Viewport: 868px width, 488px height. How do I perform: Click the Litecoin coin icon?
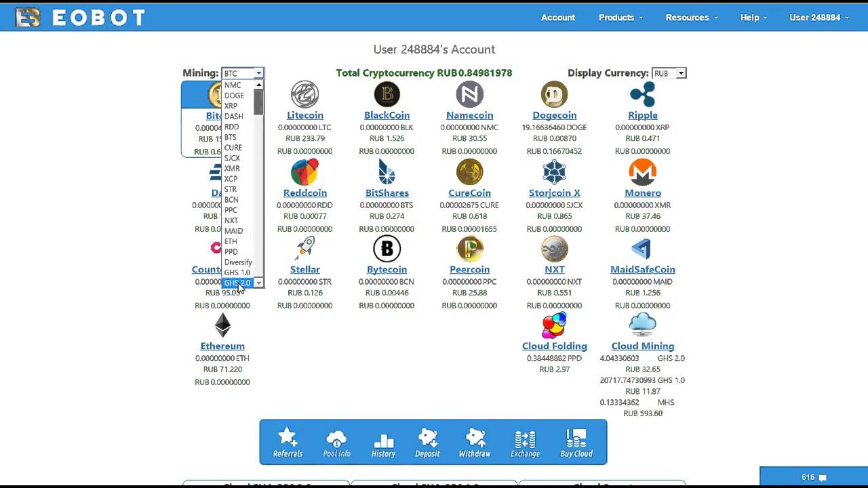click(x=304, y=95)
